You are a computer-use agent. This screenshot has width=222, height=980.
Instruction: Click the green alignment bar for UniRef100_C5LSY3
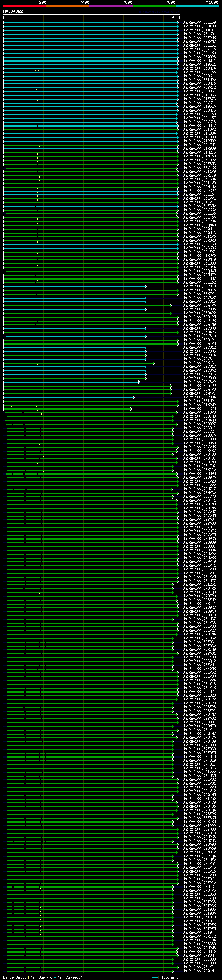(x=68, y=409)
